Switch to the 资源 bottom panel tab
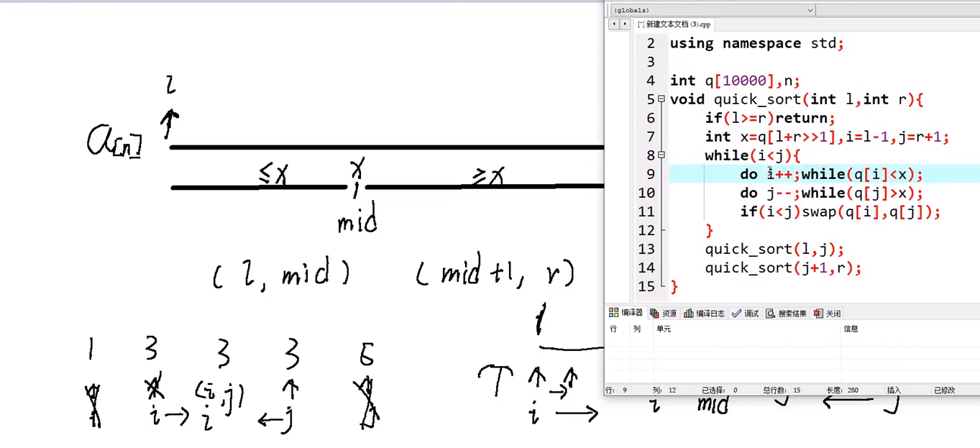This screenshot has width=980, height=448. (x=663, y=314)
